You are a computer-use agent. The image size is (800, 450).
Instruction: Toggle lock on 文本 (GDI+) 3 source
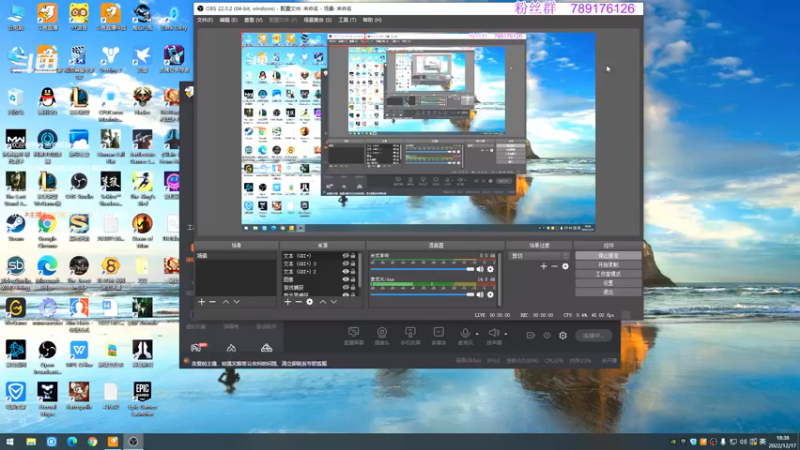point(353,264)
